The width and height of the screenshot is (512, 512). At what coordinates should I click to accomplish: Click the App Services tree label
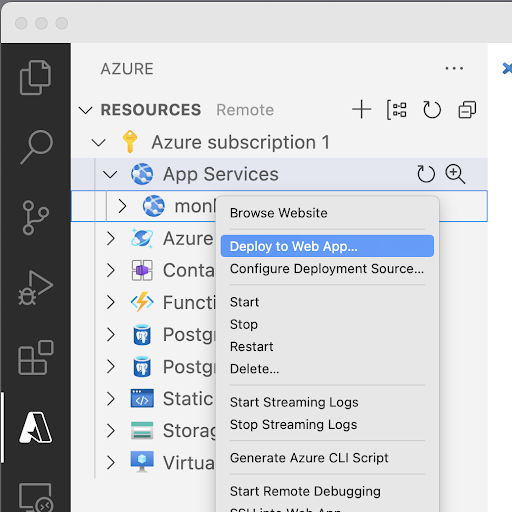coord(221,174)
